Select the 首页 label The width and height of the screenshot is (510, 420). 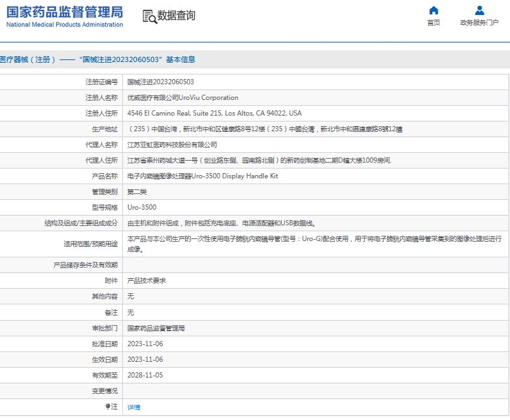click(433, 22)
